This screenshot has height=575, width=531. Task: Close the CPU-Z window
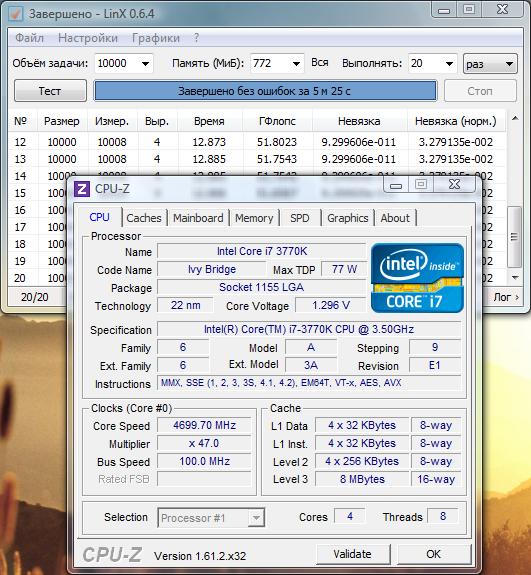[x=454, y=184]
